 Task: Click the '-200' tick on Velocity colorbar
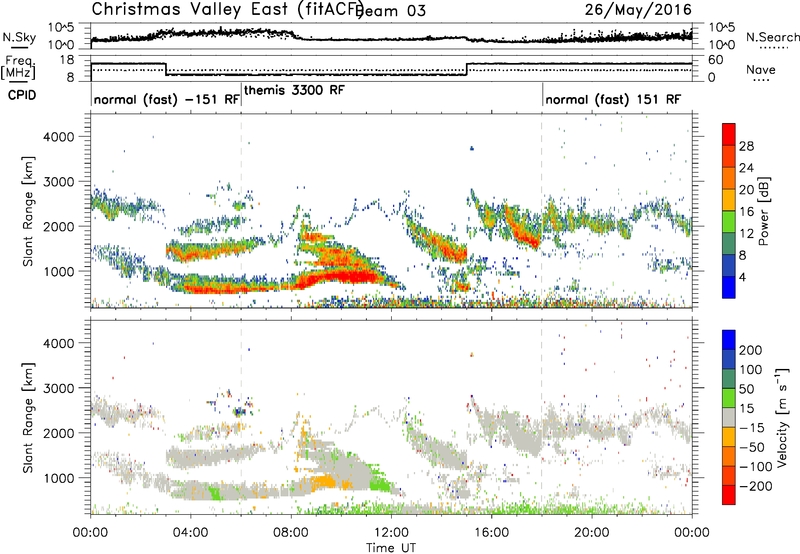point(755,486)
